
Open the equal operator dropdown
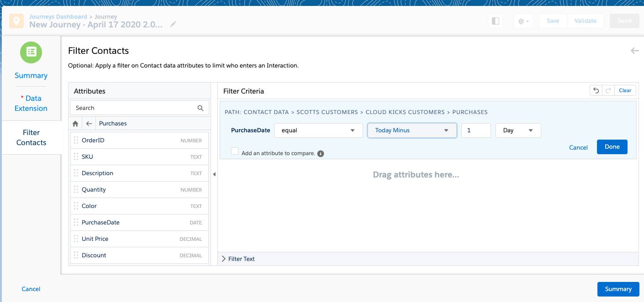318,130
